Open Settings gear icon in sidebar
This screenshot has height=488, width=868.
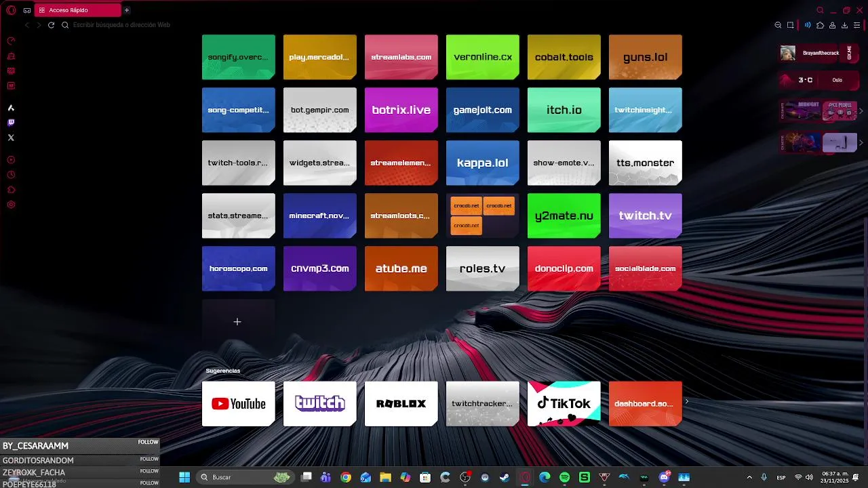coord(11,205)
